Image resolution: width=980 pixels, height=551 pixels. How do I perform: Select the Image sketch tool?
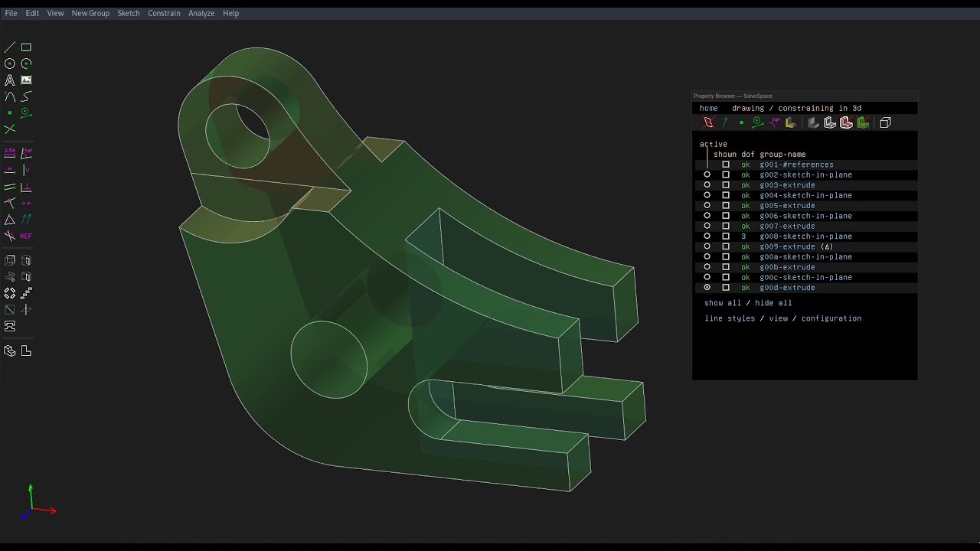tap(26, 80)
